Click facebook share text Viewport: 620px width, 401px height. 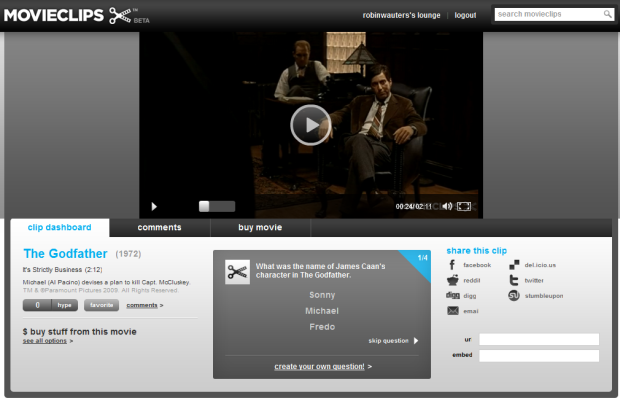(x=477, y=265)
